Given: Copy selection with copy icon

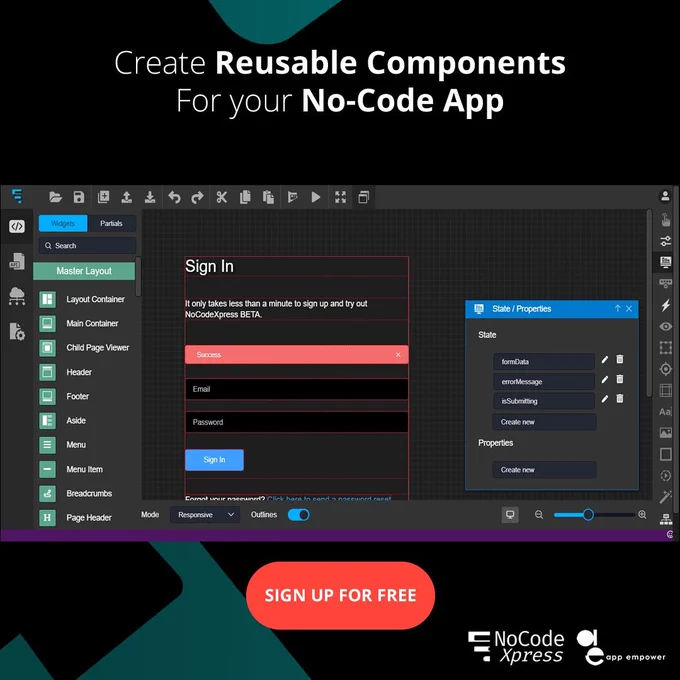Looking at the screenshot, I should pos(245,197).
